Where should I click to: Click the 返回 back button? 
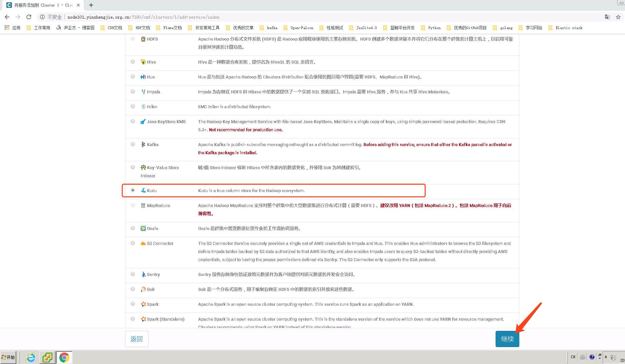(137, 339)
